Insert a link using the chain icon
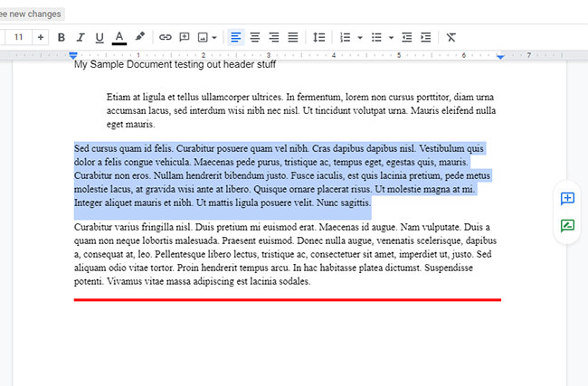This screenshot has width=588, height=386. 165,37
